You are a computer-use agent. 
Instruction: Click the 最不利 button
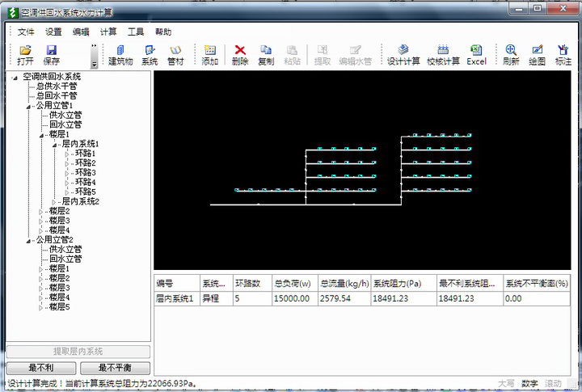41,368
